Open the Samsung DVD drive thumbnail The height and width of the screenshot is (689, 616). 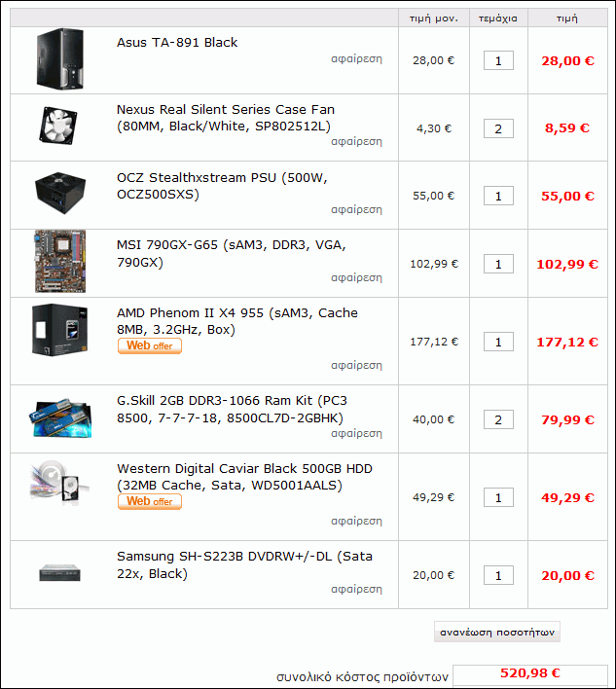coord(59,573)
